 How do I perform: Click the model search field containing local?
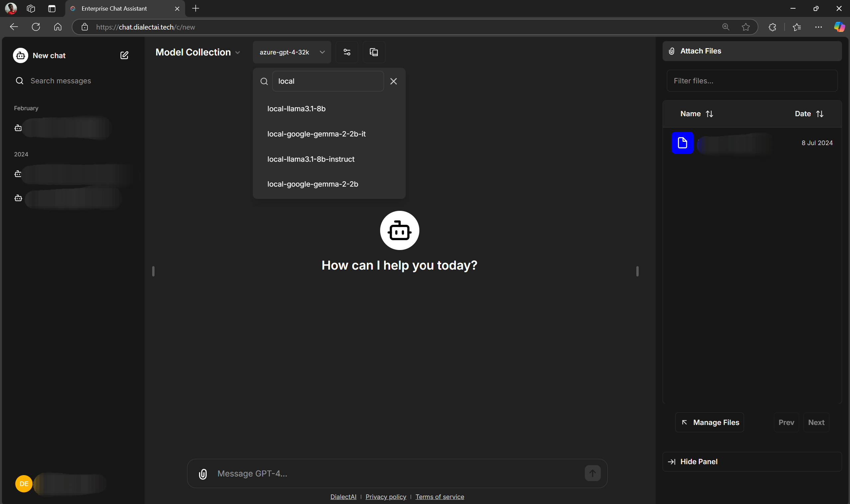[x=328, y=81]
